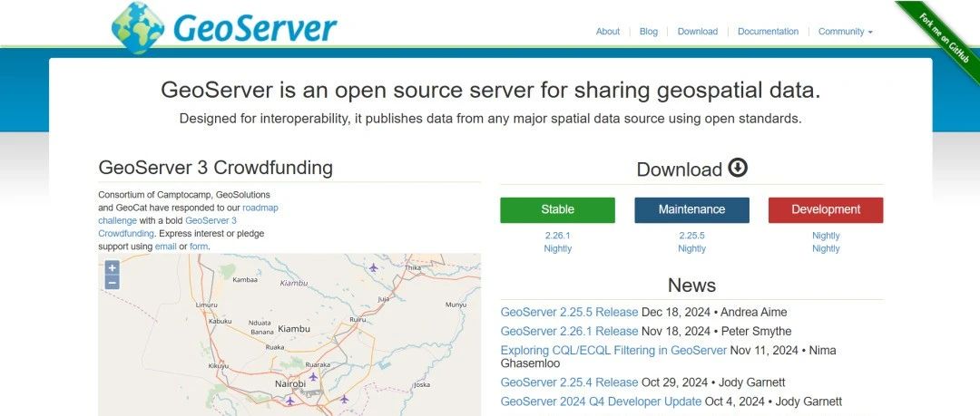Open GeoServer 2.26.1 Release news item
The width and height of the screenshot is (980, 416).
(x=569, y=331)
